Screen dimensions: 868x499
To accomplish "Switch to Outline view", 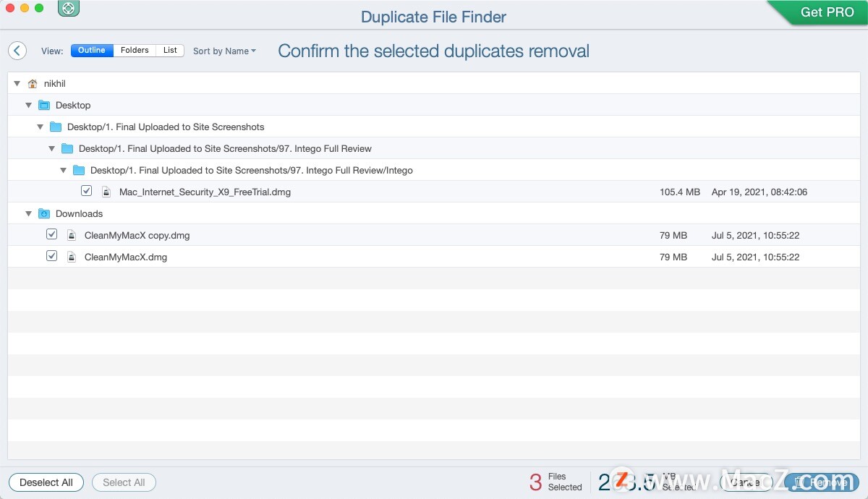I will [92, 51].
